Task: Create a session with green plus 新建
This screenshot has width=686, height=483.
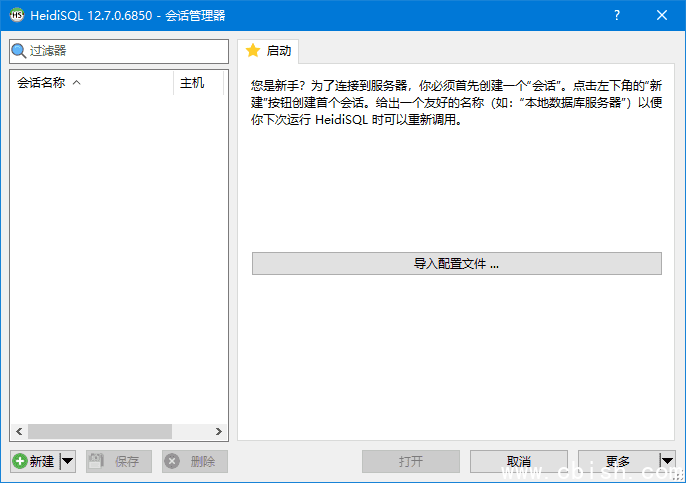Action: tap(35, 461)
